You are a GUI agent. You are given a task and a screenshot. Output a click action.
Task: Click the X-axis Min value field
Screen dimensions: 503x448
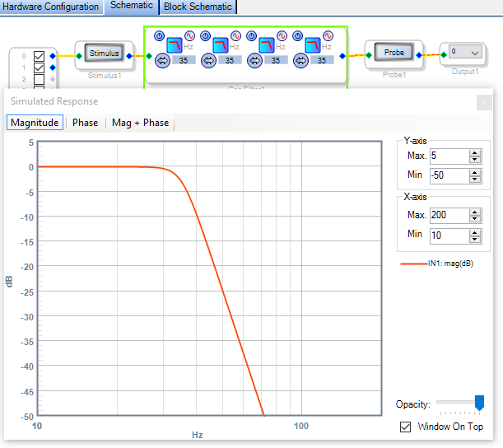click(x=449, y=236)
